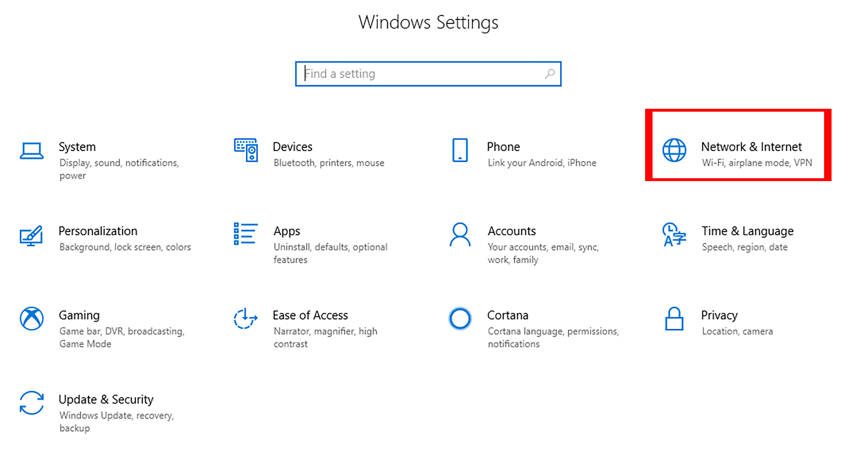Open the Time & Language icon
868x464 pixels.
coord(674,235)
